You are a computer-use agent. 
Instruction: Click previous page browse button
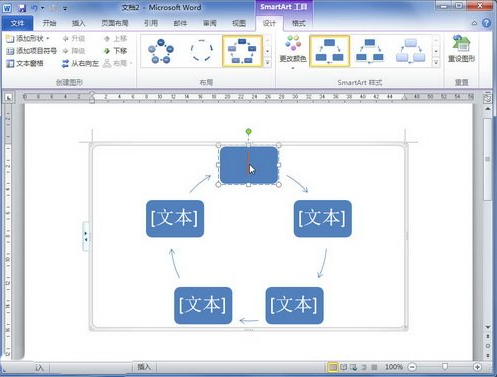(x=487, y=336)
